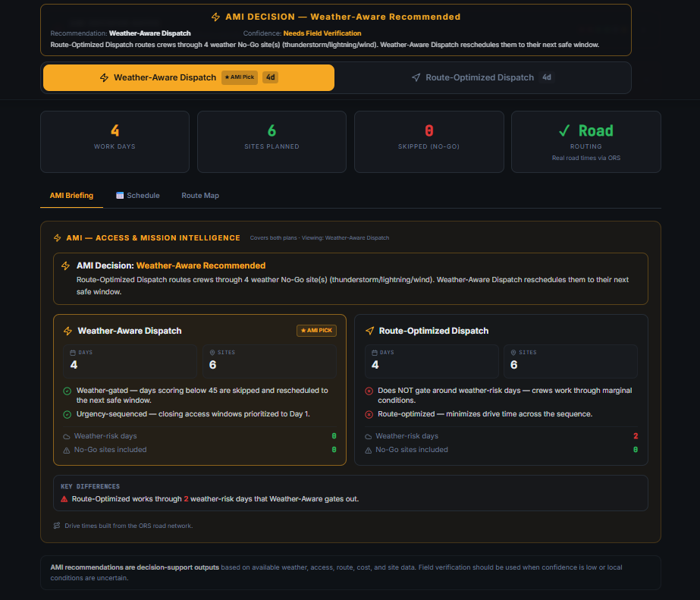Open the Route Map tab
Screen dimensions: 700x600
pyautogui.click(x=200, y=196)
